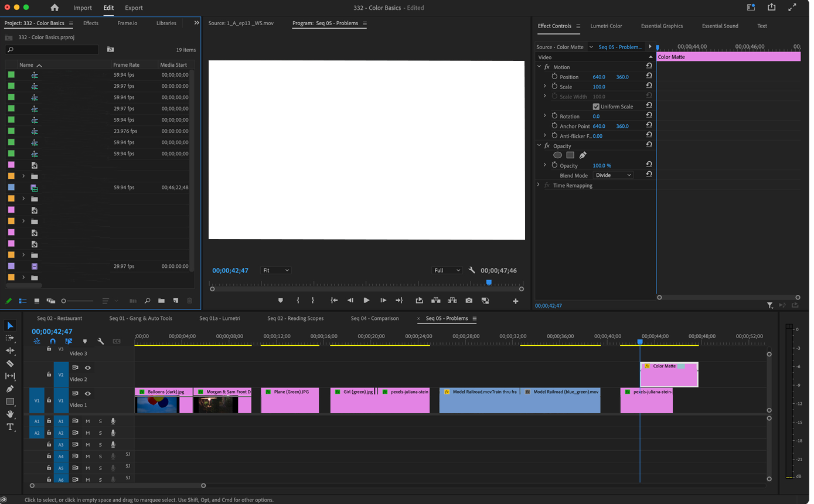814x504 pixels.
Task: Open the Fit zoom level dropdown
Action: pyautogui.click(x=275, y=270)
